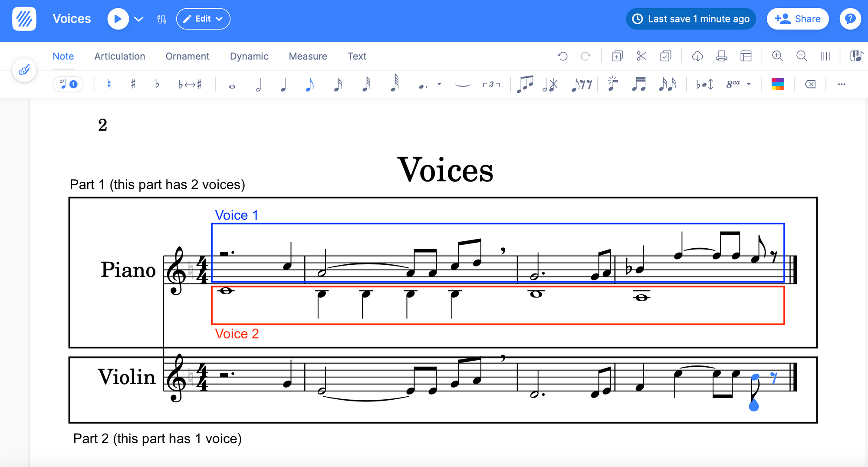The width and height of the screenshot is (868, 467).
Task: Open playback options chevron next to play
Action: click(139, 19)
